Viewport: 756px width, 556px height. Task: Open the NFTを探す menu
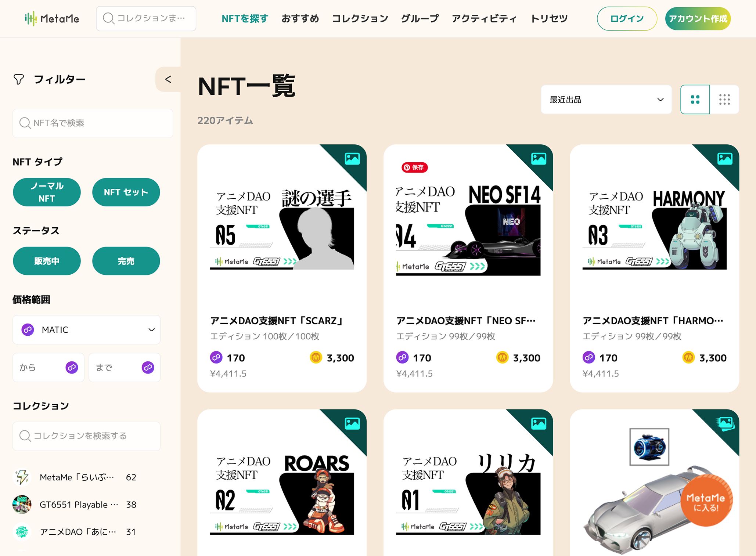click(x=245, y=19)
